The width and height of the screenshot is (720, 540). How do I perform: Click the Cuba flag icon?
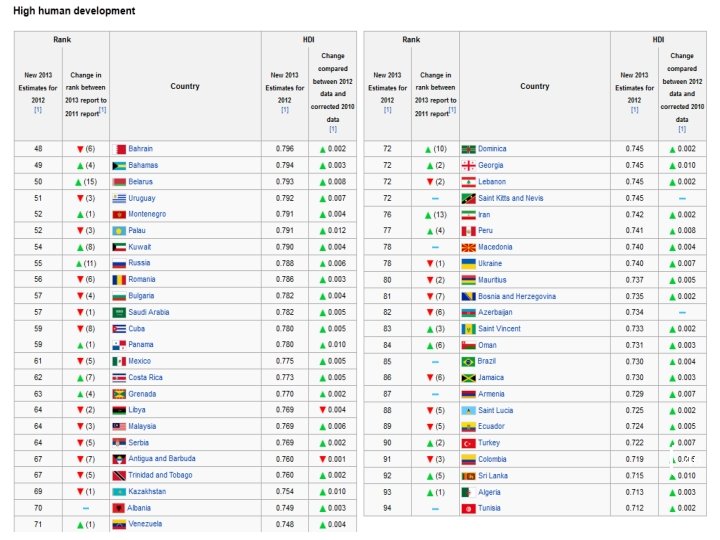tap(119, 329)
